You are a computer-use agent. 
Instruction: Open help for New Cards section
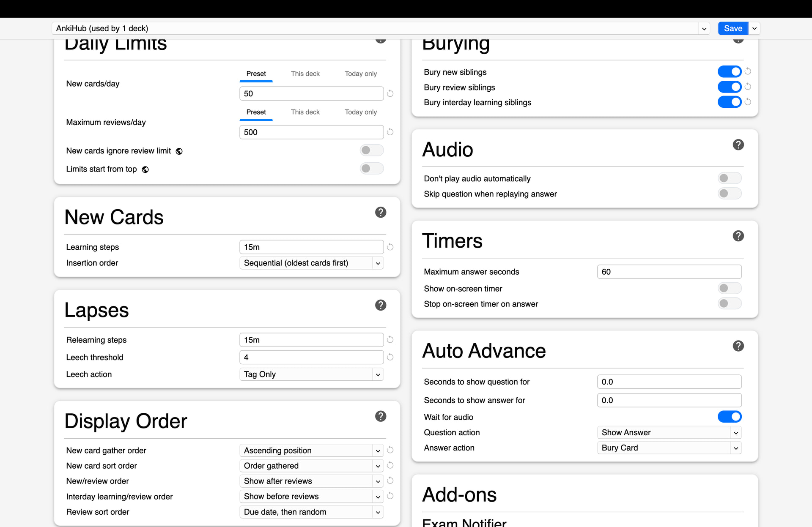coord(381,212)
